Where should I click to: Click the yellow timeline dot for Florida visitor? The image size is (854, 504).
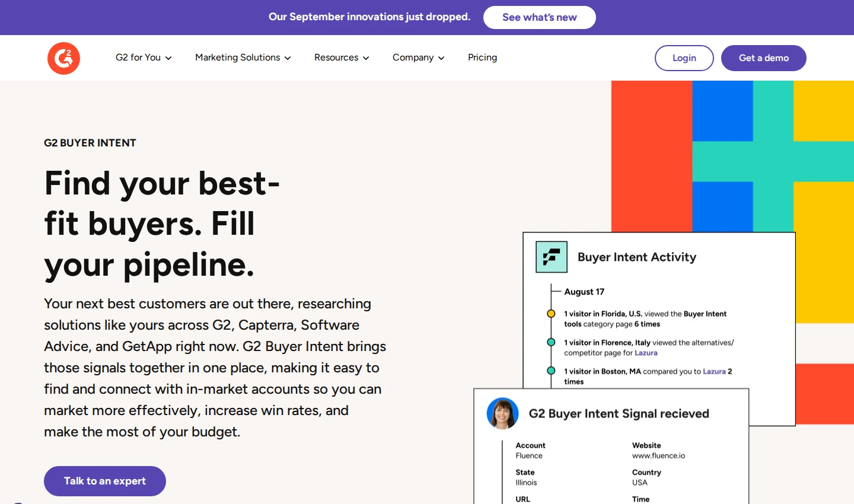(x=551, y=314)
